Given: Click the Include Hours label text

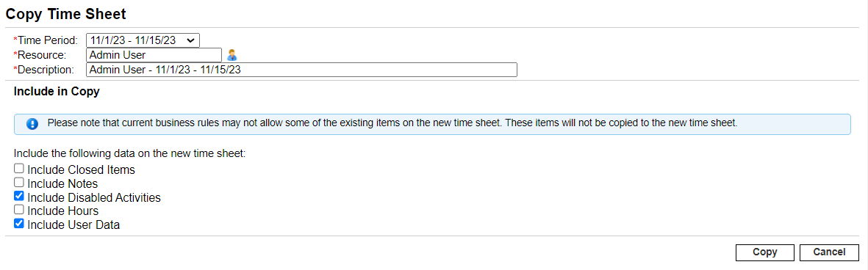Looking at the screenshot, I should pyautogui.click(x=62, y=211).
